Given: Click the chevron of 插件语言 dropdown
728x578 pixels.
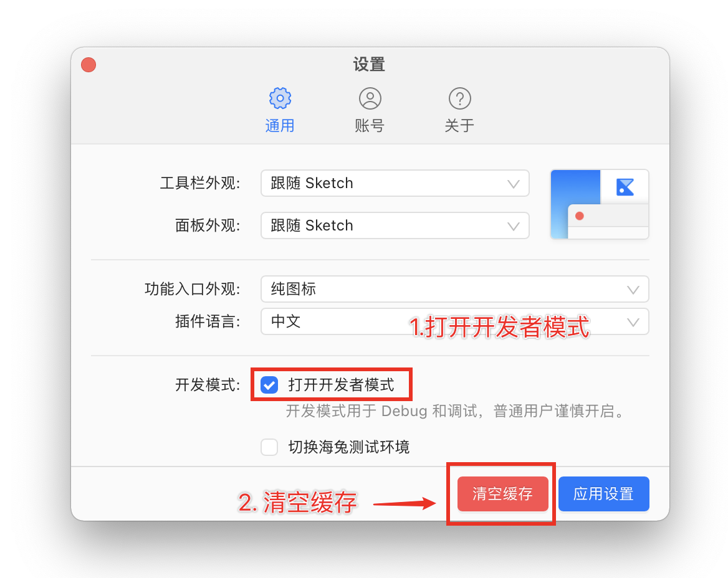Looking at the screenshot, I should tap(633, 322).
